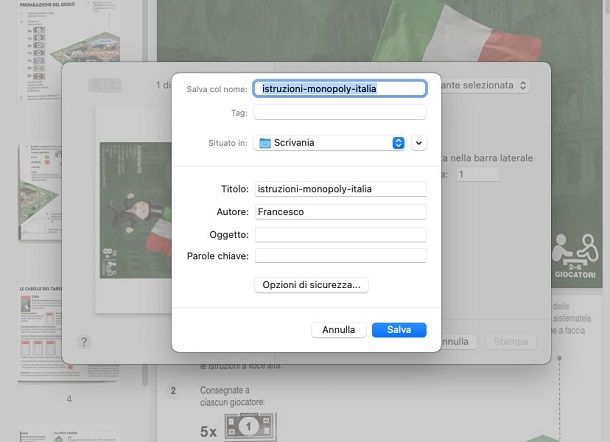
Task: Open the help question mark button
Action: pyautogui.click(x=84, y=342)
